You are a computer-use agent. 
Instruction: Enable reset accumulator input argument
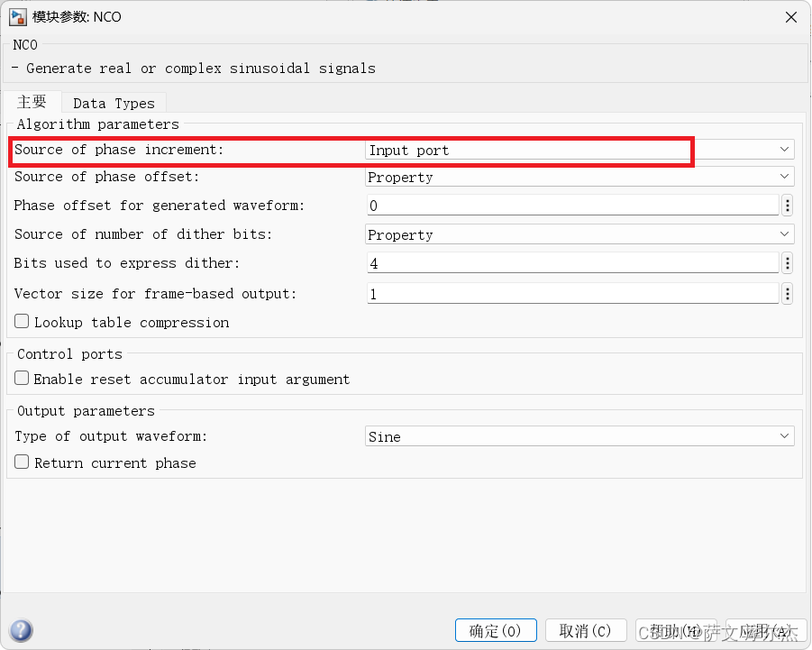point(20,378)
